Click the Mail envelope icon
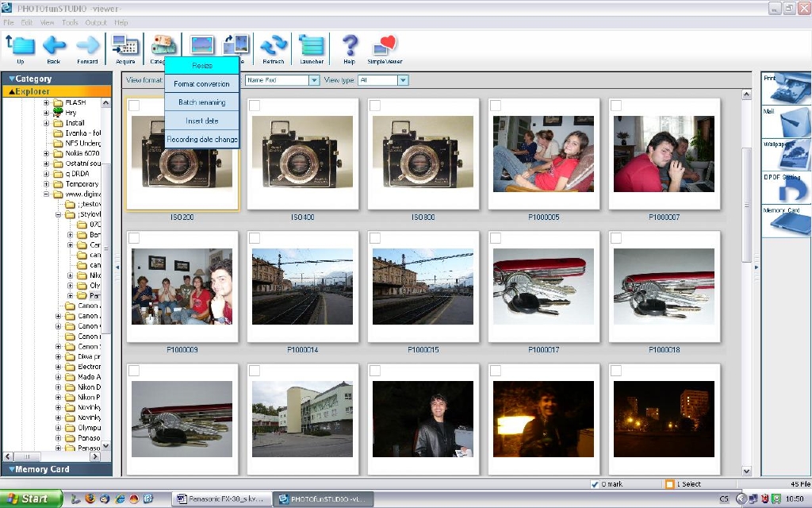 [x=786, y=122]
